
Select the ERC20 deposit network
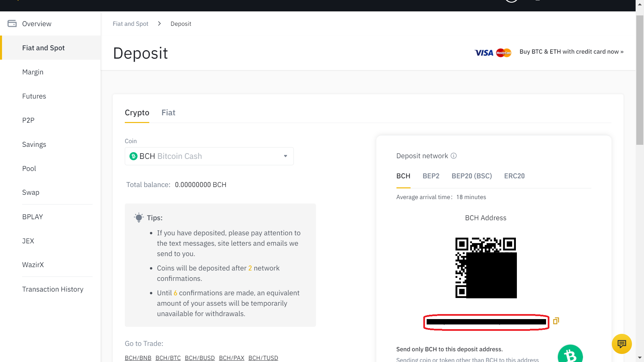(514, 176)
